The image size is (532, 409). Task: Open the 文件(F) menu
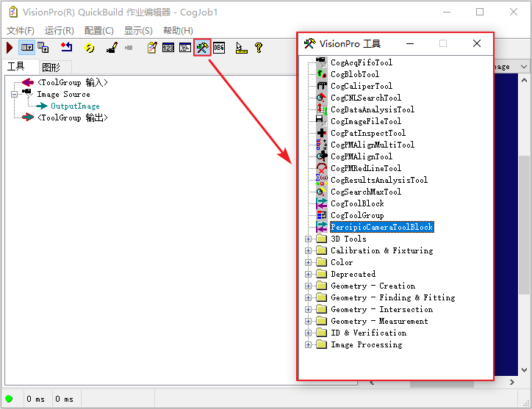click(x=21, y=31)
